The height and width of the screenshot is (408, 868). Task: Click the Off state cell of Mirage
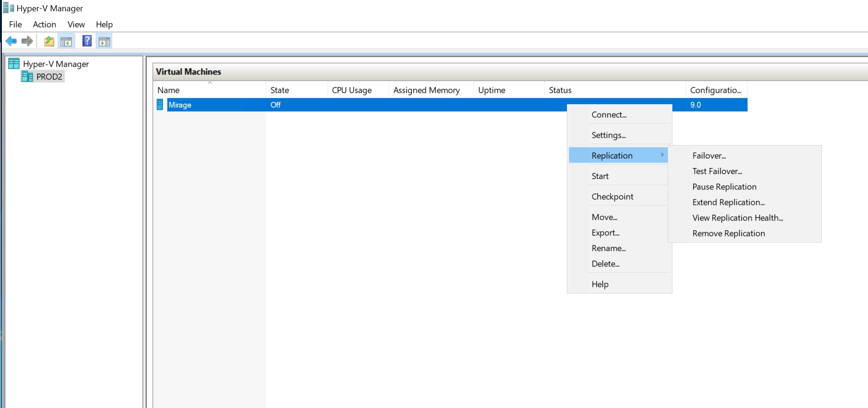276,105
